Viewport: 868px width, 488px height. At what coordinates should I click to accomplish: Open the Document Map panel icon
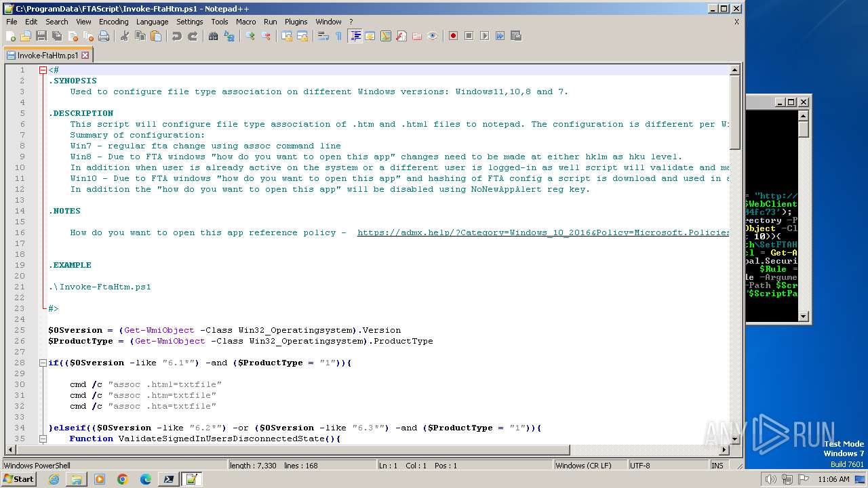coord(386,36)
